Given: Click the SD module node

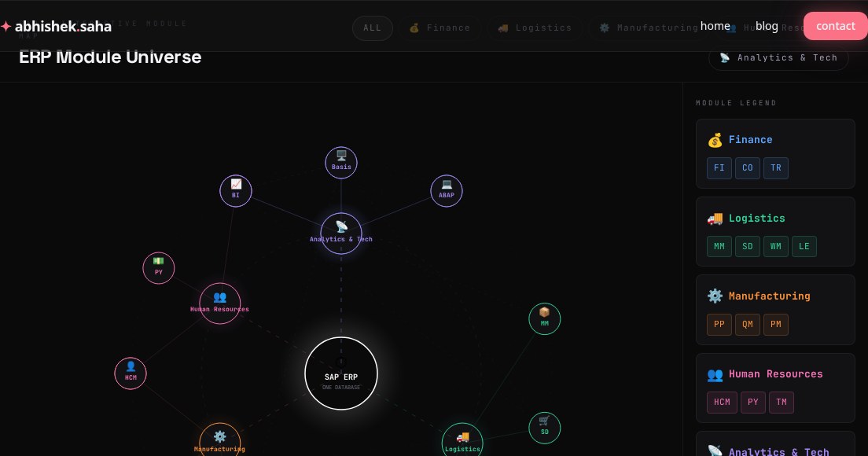Looking at the screenshot, I should [545, 428].
